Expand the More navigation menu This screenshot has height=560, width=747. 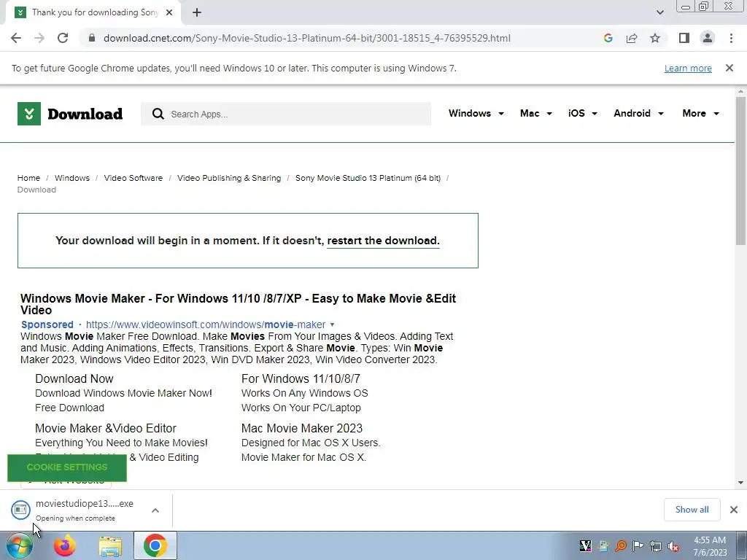pos(701,113)
